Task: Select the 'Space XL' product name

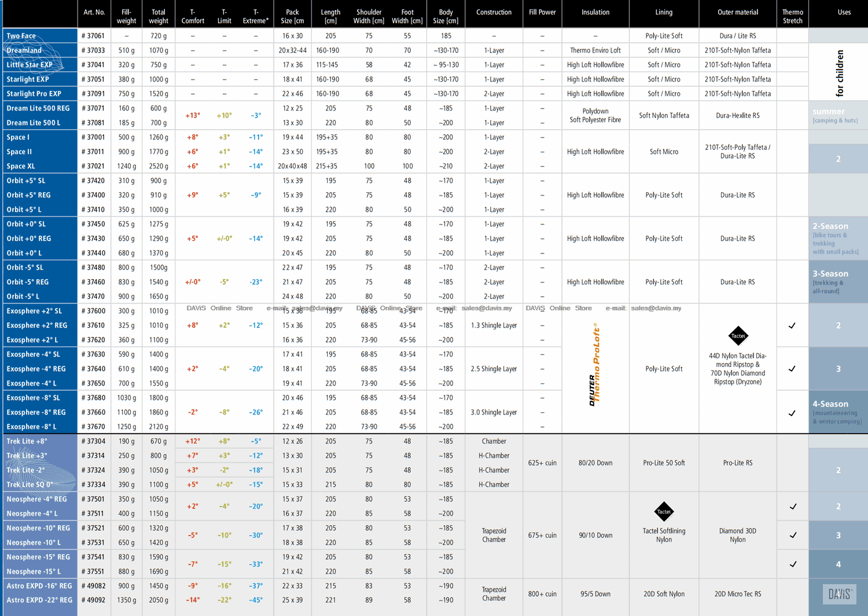Action: 20,166
